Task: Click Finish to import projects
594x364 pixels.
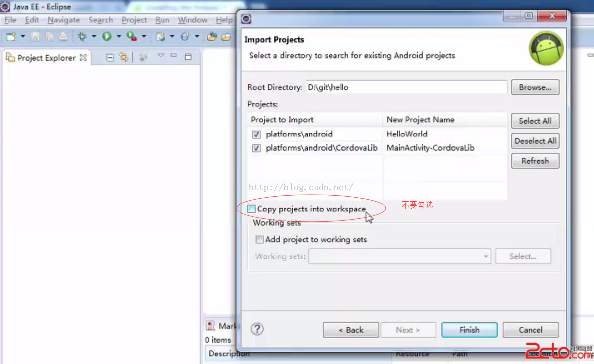Action: tap(470, 330)
